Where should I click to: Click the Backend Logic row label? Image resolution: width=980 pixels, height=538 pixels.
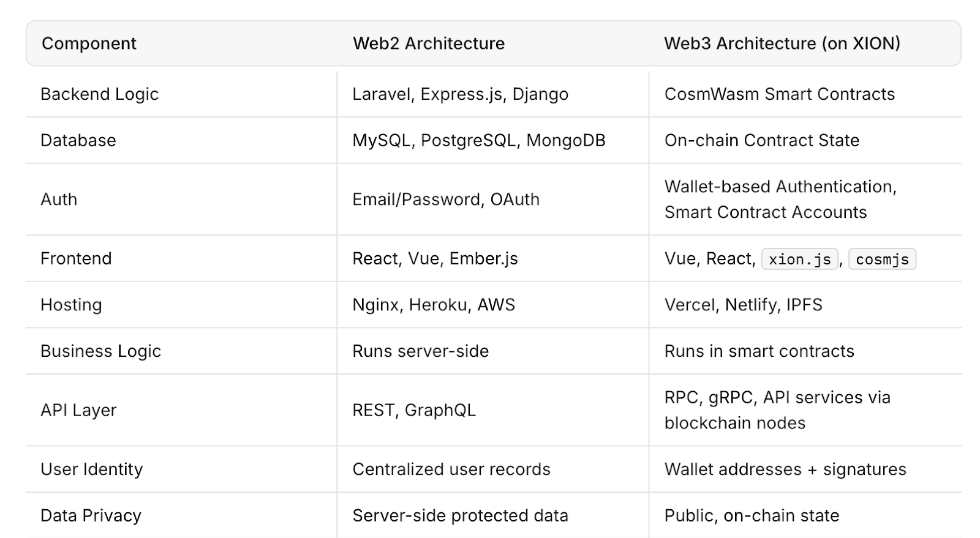pyautogui.click(x=99, y=94)
